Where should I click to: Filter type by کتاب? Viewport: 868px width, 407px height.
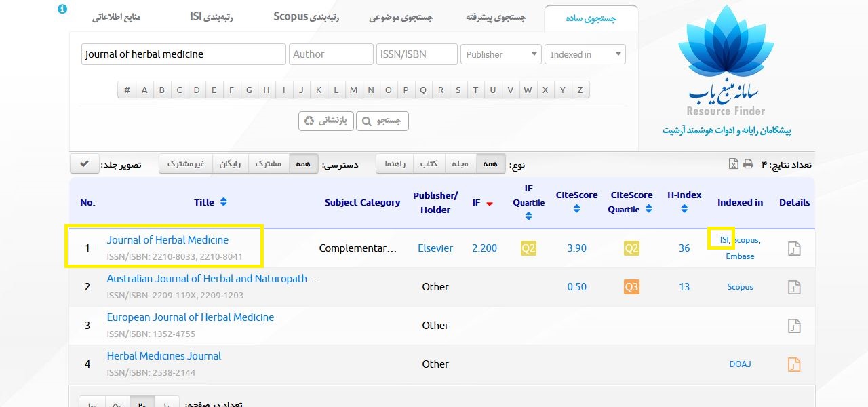[x=429, y=163]
